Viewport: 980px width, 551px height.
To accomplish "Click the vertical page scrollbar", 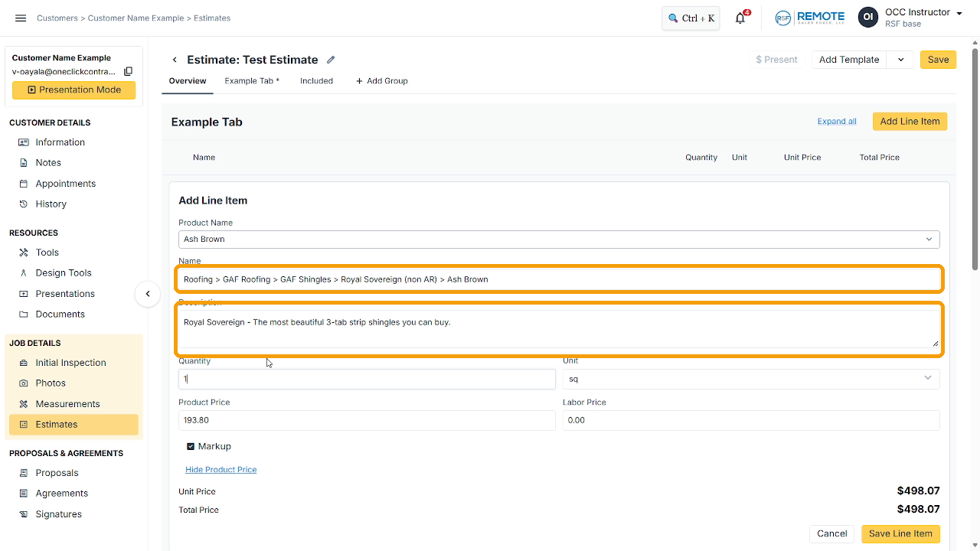I will (x=975, y=161).
